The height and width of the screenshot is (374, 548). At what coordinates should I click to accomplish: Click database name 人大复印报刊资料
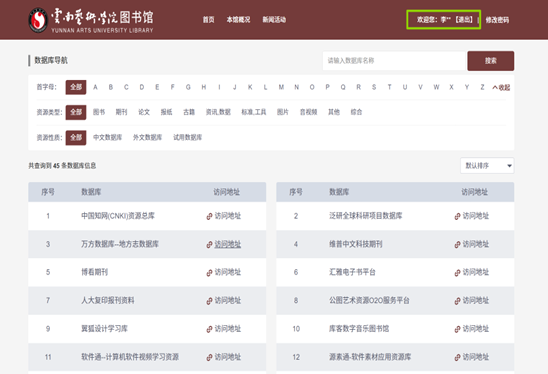(108, 300)
